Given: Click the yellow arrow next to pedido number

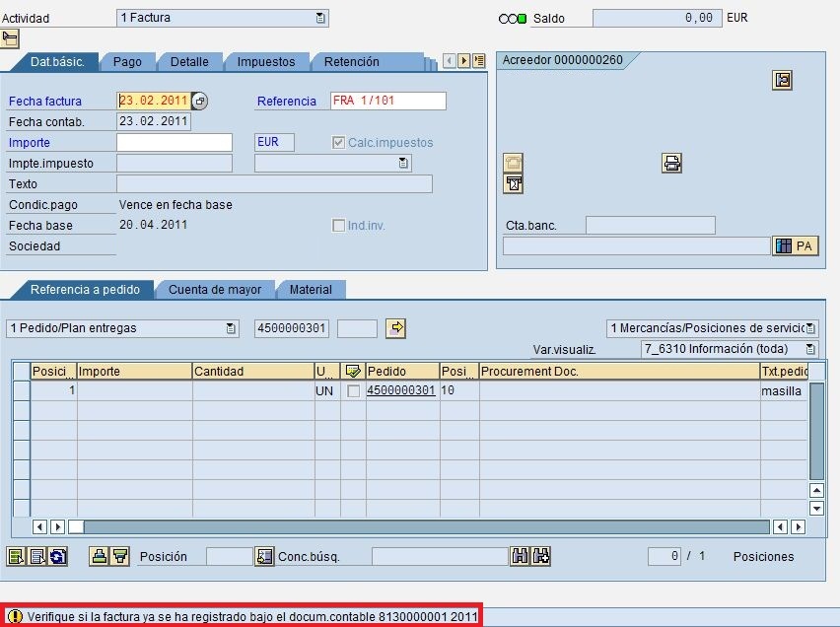Looking at the screenshot, I should (x=396, y=328).
